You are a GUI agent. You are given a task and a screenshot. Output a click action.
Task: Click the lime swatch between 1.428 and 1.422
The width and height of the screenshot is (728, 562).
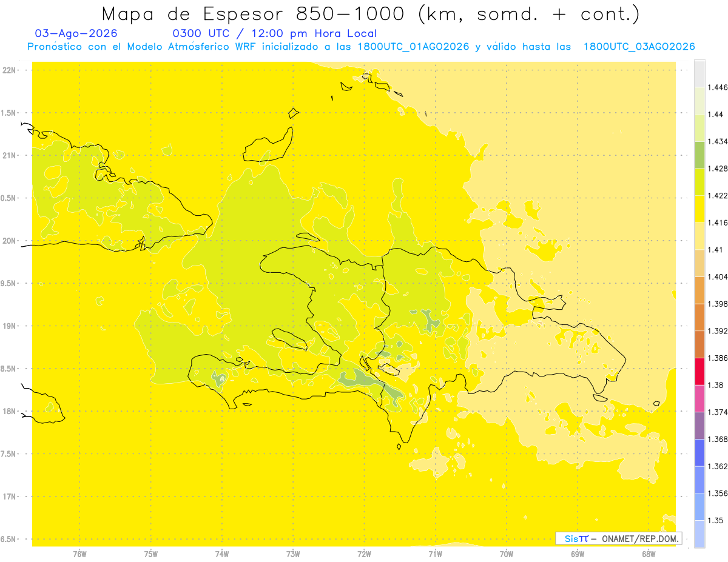[x=699, y=182]
